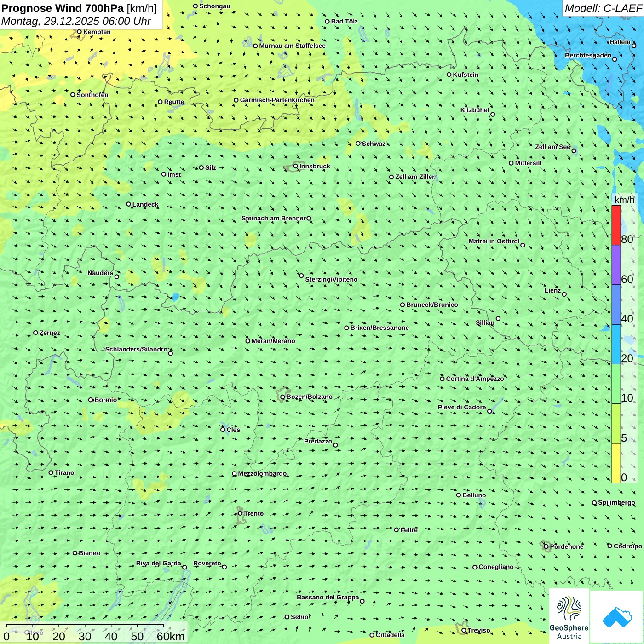The image size is (644, 644).
Task: Click the Conegliano label
Action: click(x=496, y=567)
